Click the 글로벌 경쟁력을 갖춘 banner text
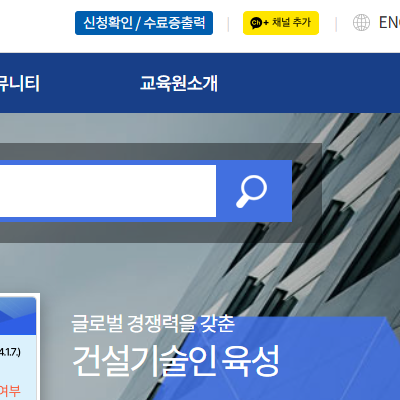This screenshot has width=400, height=400. [x=153, y=323]
